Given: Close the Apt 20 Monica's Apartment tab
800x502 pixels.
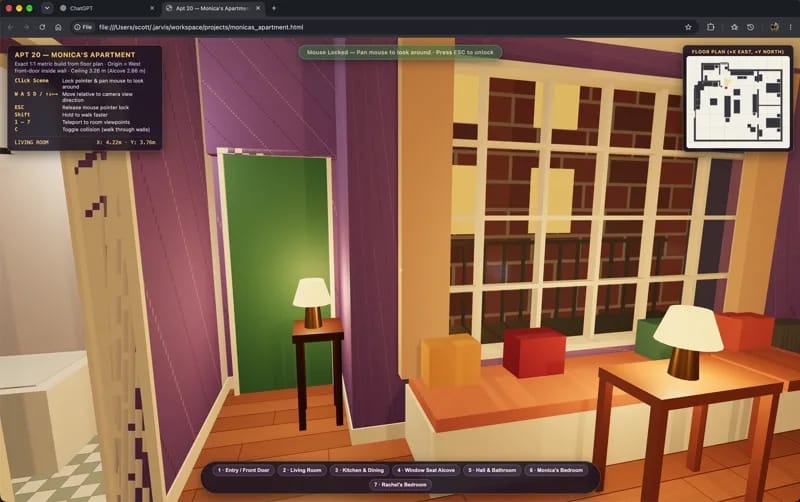Looking at the screenshot, I should coord(258,8).
